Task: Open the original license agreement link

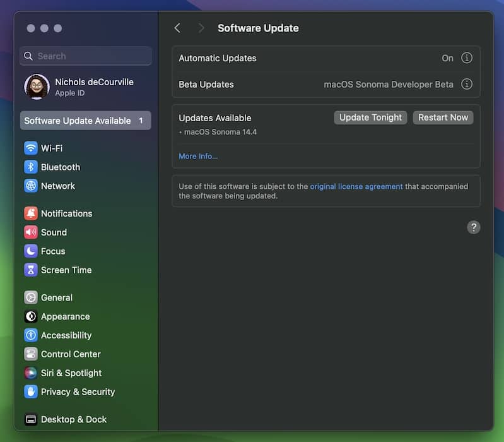Action: pyautogui.click(x=356, y=186)
